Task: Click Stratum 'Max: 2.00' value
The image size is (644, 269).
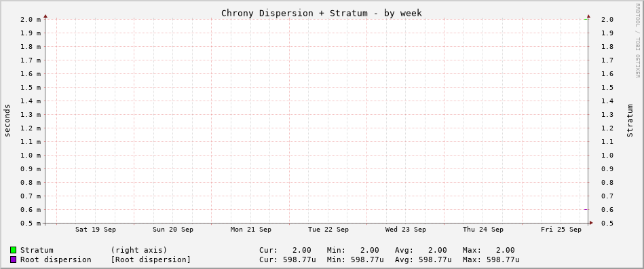Action: pyautogui.click(x=489, y=250)
